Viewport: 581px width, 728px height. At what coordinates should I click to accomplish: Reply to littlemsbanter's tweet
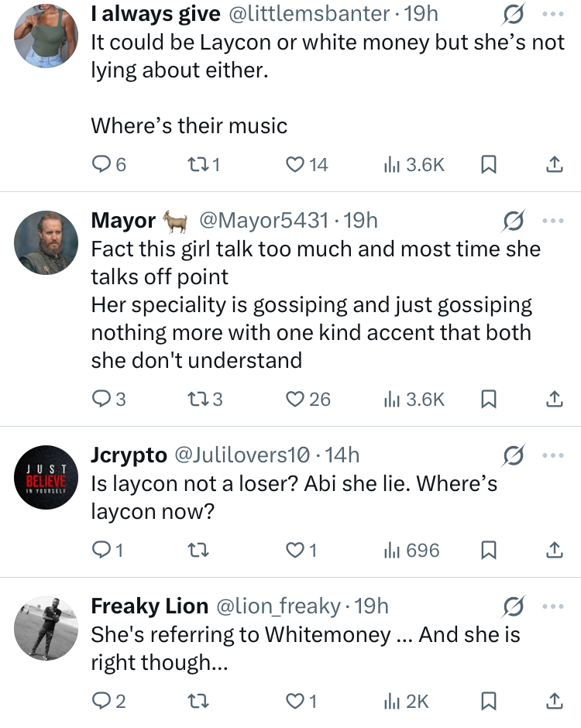click(101, 164)
